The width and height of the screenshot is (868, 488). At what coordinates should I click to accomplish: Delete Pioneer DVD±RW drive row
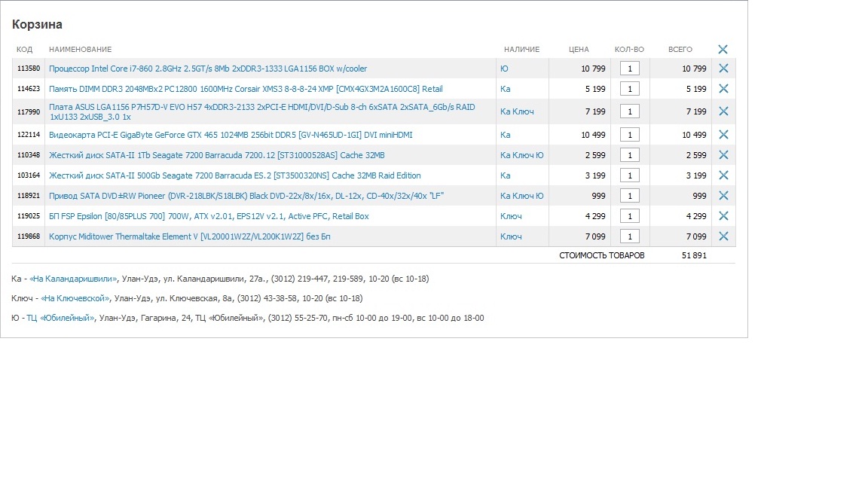pos(723,196)
